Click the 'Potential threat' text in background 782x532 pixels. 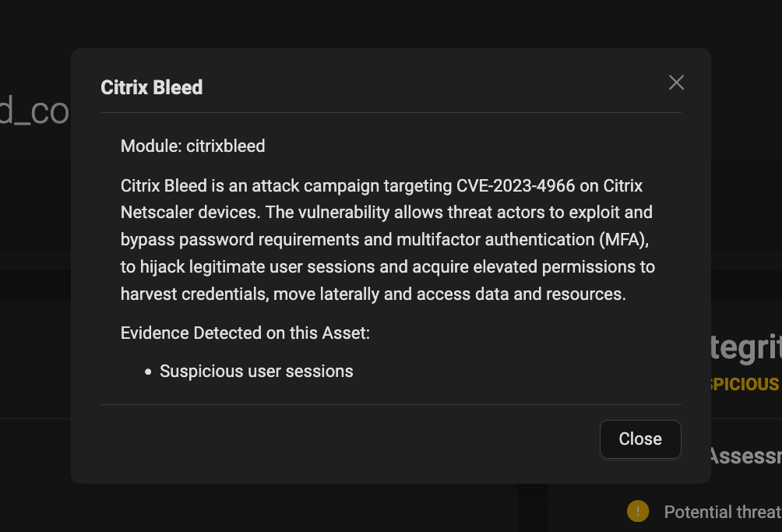coord(723,512)
